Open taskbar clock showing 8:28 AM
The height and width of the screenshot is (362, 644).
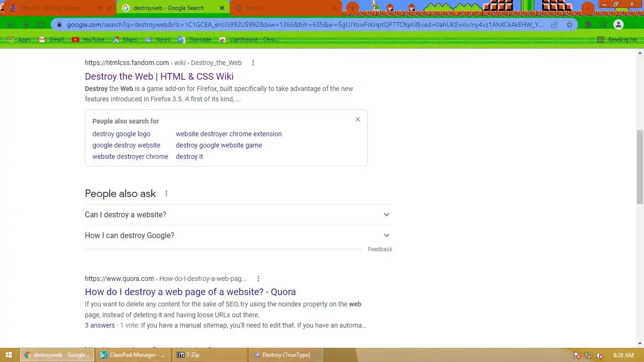pyautogui.click(x=623, y=355)
